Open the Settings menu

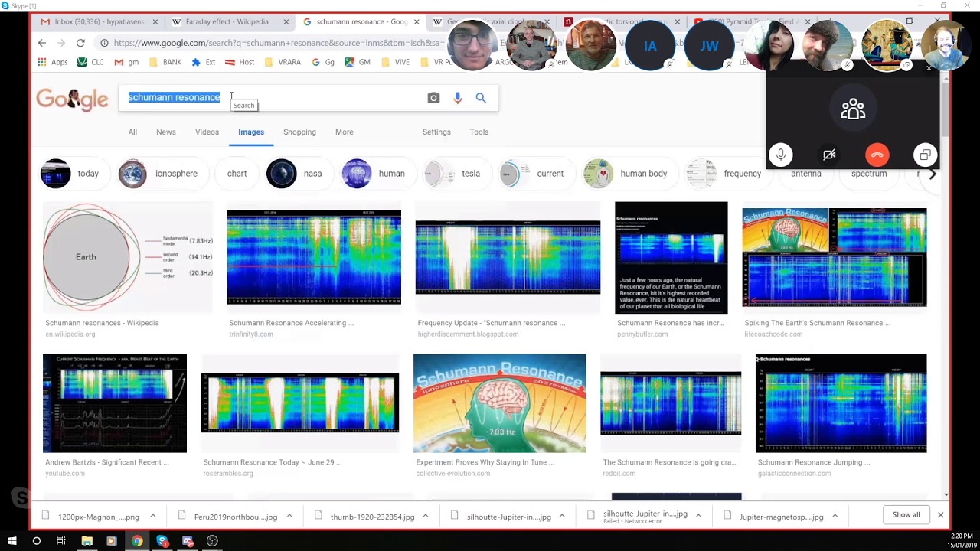click(436, 132)
